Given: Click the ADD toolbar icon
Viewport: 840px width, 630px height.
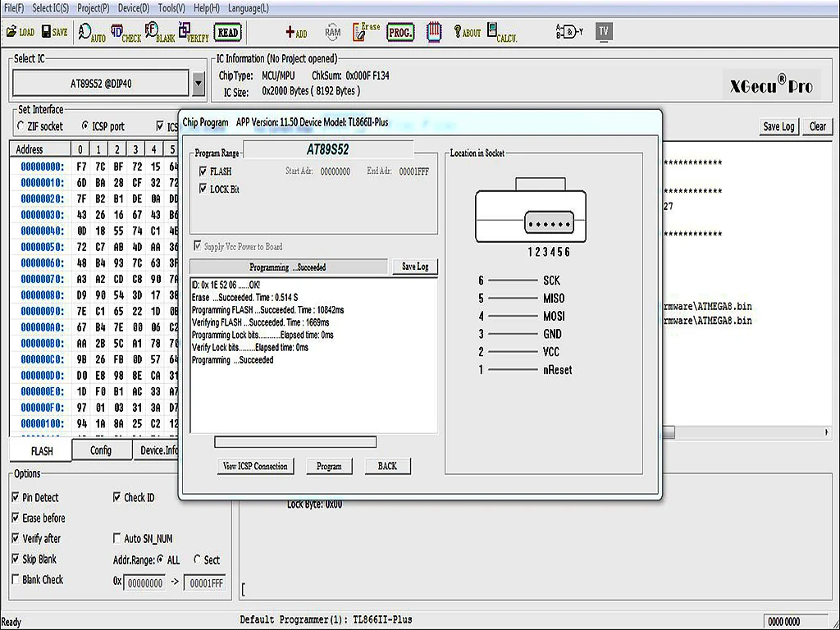Looking at the screenshot, I should [x=296, y=33].
